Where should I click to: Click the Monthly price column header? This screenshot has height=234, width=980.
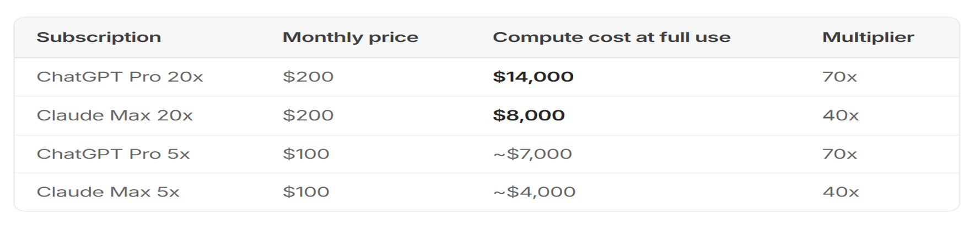[x=351, y=37]
